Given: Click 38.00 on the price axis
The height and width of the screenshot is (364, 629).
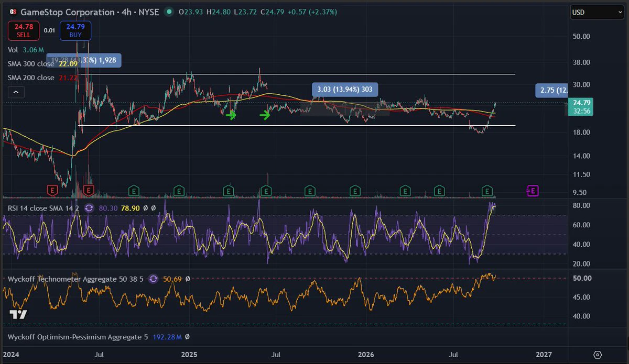Looking at the screenshot, I should [582, 62].
